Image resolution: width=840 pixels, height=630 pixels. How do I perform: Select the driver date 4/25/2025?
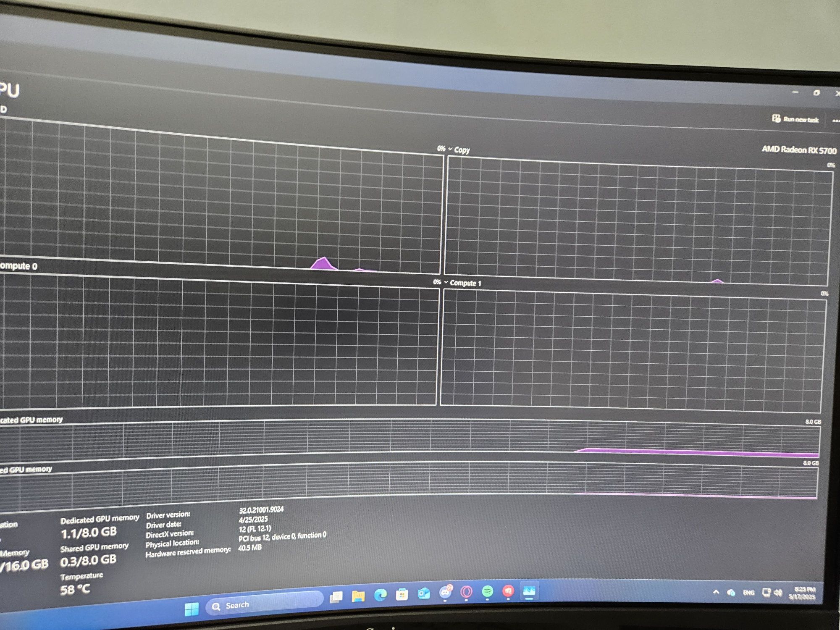(253, 519)
